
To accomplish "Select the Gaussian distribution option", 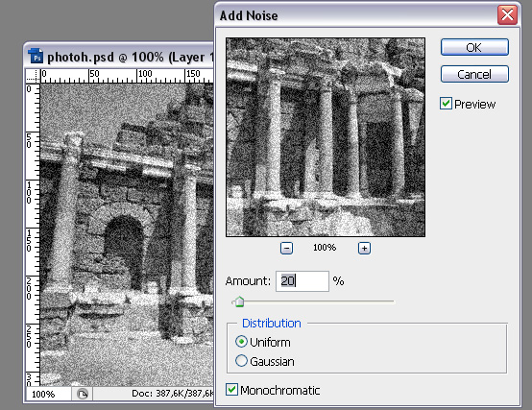I will (x=241, y=360).
